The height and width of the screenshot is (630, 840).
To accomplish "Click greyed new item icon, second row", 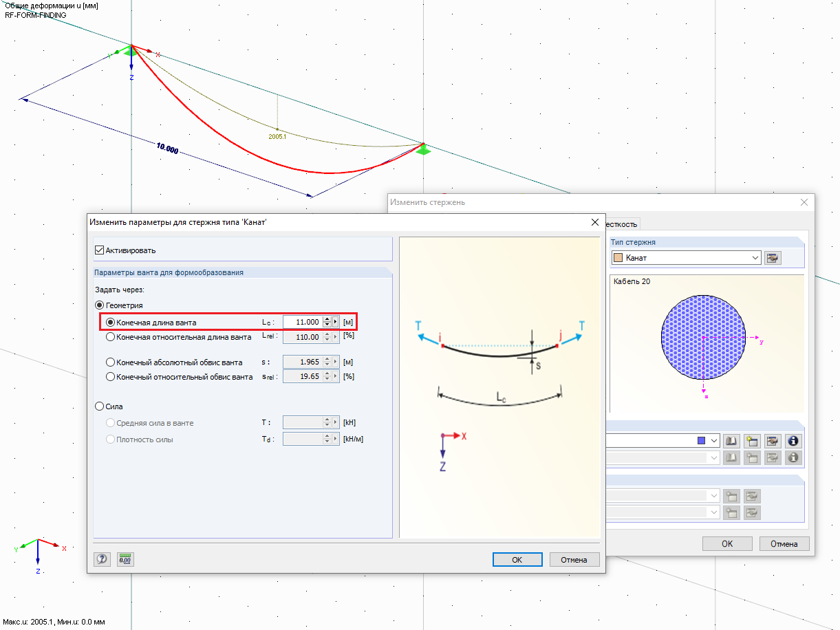I will click(x=753, y=457).
